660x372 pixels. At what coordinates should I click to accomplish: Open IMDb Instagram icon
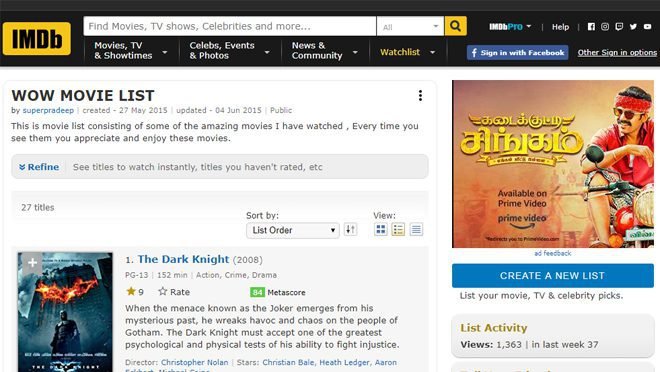(605, 27)
